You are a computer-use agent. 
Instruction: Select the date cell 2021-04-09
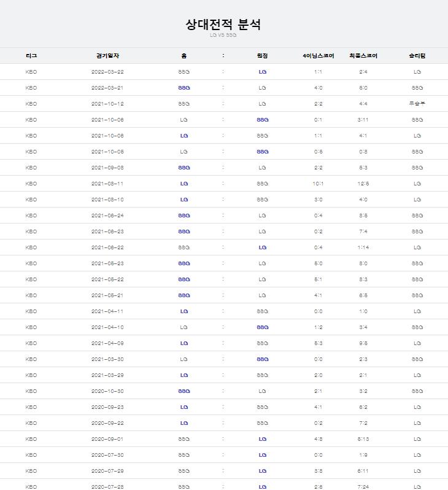[x=107, y=343]
